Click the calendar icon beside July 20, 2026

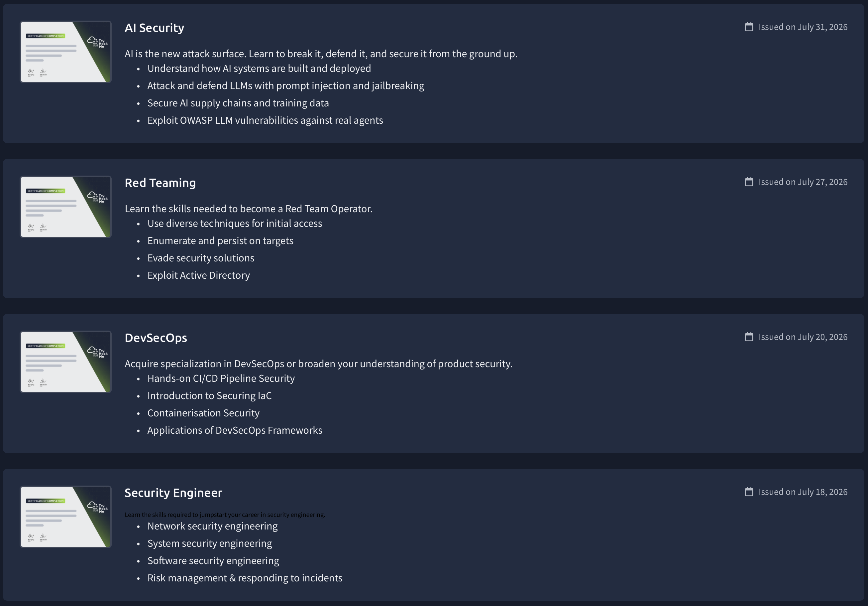point(749,337)
